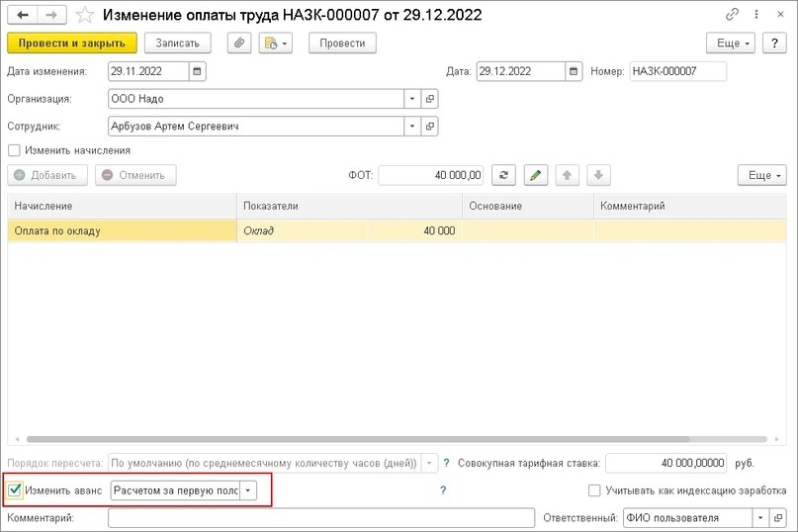The image size is (798, 532).
Task: Check Учитывать как индексацию заработка
Action: [x=594, y=490]
